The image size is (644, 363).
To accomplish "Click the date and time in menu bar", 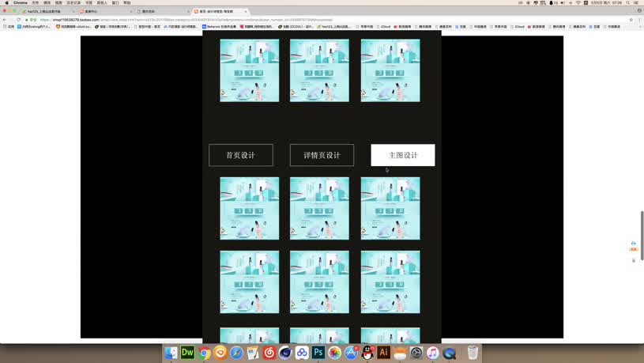I will 606,2.
